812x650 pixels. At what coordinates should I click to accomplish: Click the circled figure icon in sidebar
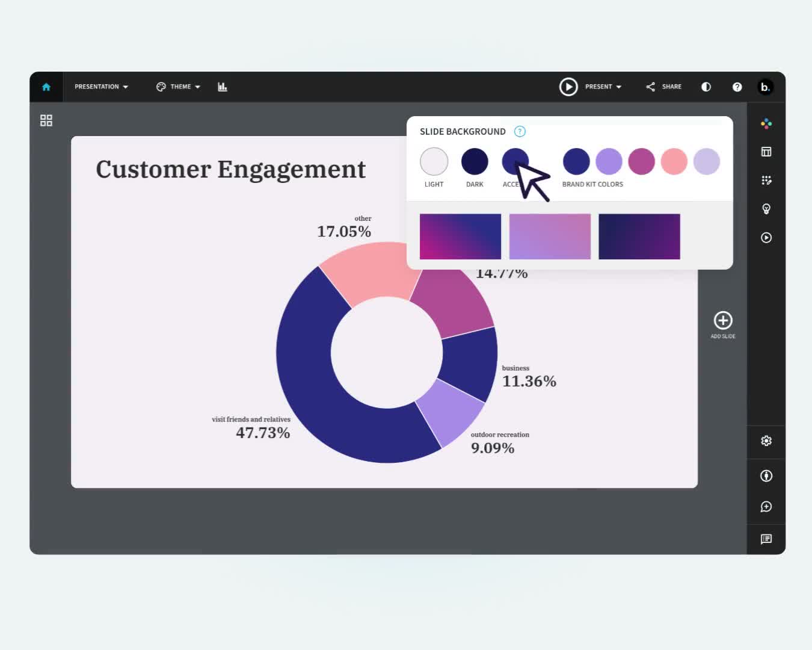point(766,475)
